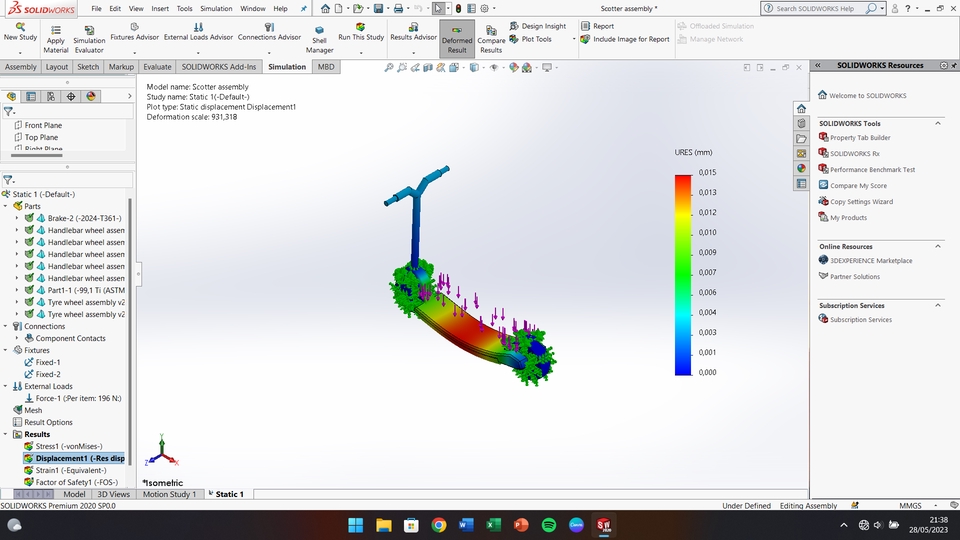Click Include Image for Report
The width and height of the screenshot is (960, 540).
coord(625,39)
